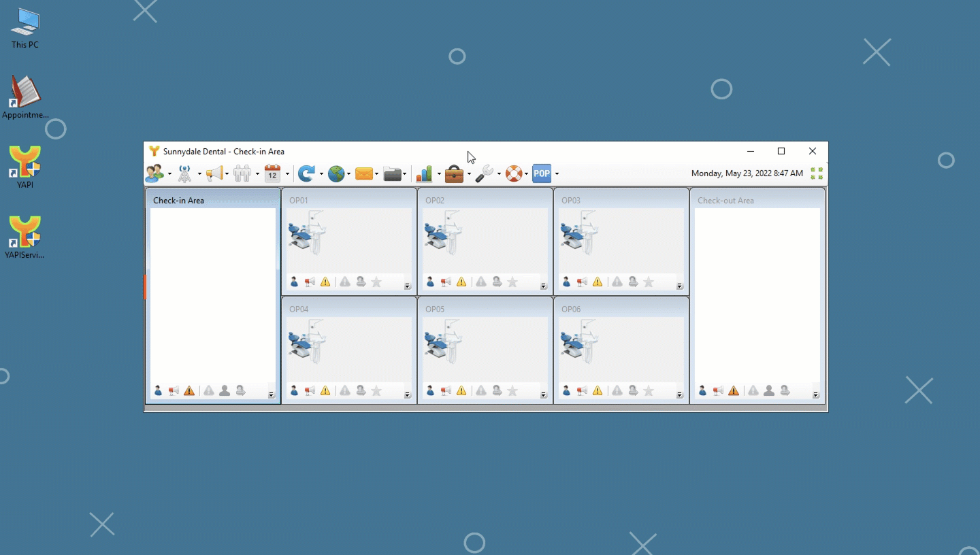
Task: Open Check-in Area corner dropdown arrow
Action: [x=272, y=395]
